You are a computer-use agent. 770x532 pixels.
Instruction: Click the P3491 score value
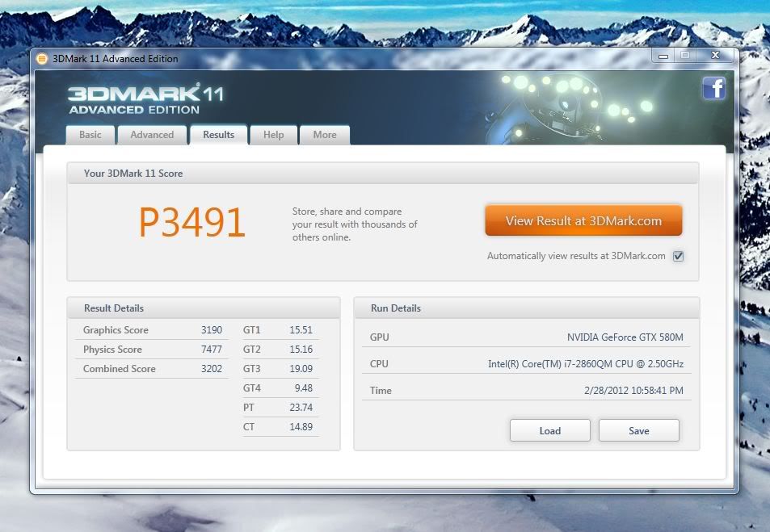tap(191, 222)
